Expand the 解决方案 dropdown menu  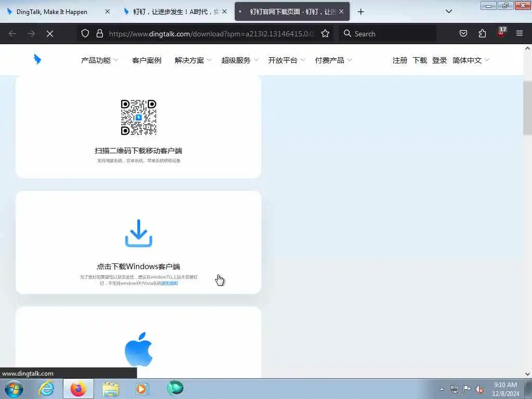coord(193,60)
